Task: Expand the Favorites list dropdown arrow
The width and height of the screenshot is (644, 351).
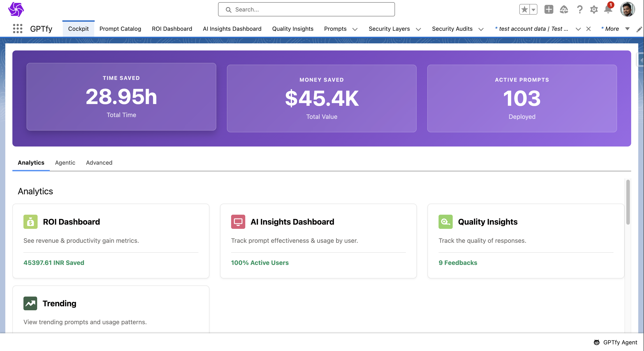Action: (x=533, y=10)
